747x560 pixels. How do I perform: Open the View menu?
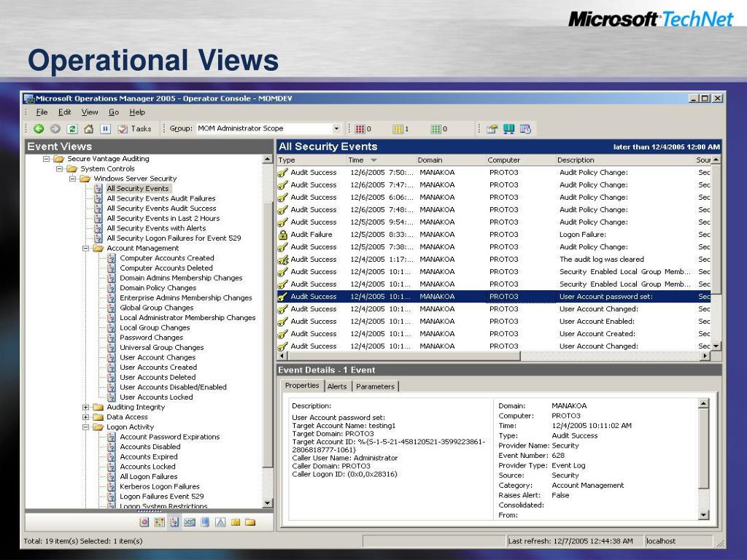point(89,112)
